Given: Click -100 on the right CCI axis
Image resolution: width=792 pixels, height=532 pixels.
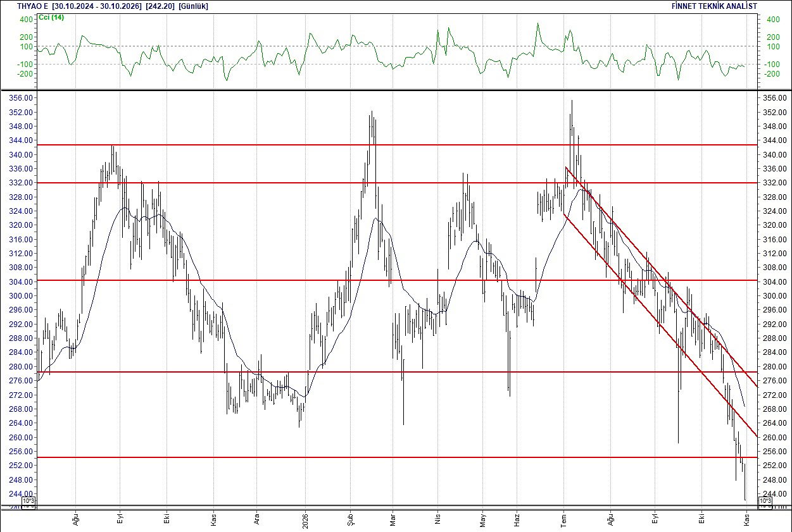Looking at the screenshot, I should (772, 65).
